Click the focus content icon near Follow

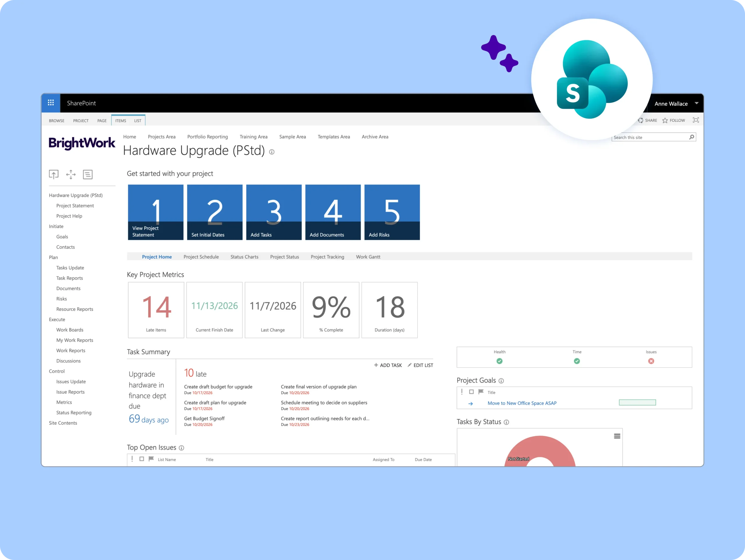(696, 120)
